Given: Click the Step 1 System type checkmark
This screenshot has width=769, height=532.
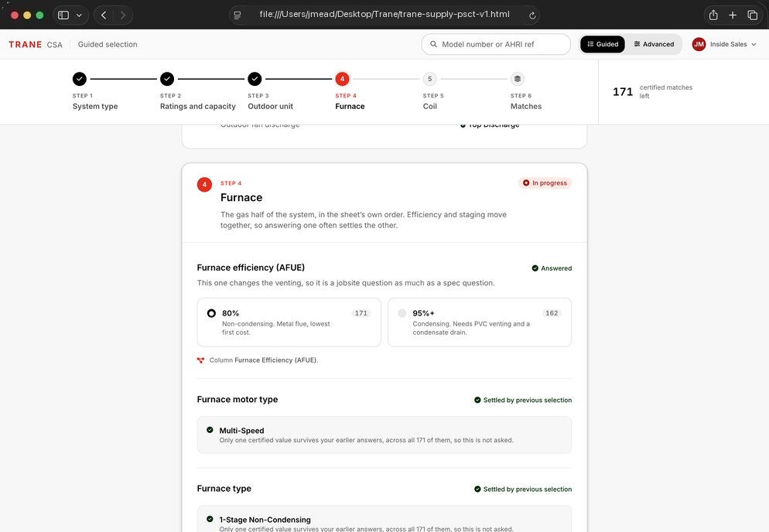Looking at the screenshot, I should (80, 79).
